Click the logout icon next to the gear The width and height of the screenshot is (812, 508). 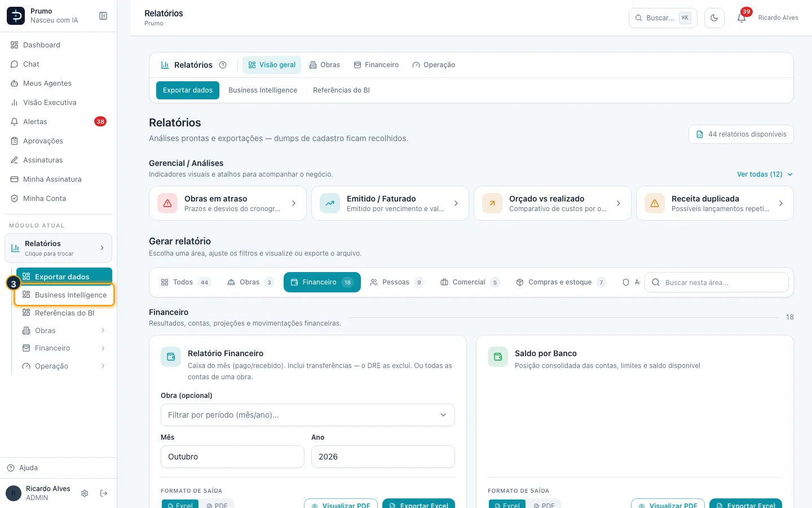tap(104, 493)
